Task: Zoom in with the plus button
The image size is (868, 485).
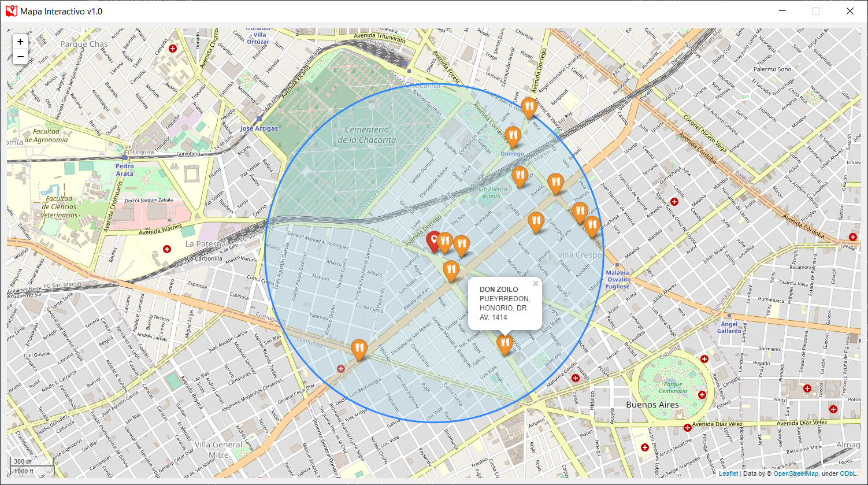Action: click(20, 42)
